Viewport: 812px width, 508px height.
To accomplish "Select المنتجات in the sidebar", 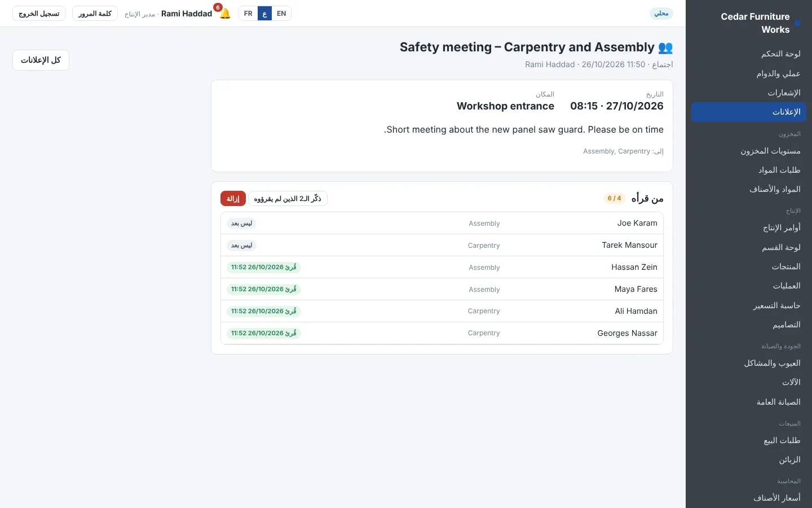I will [748, 266].
